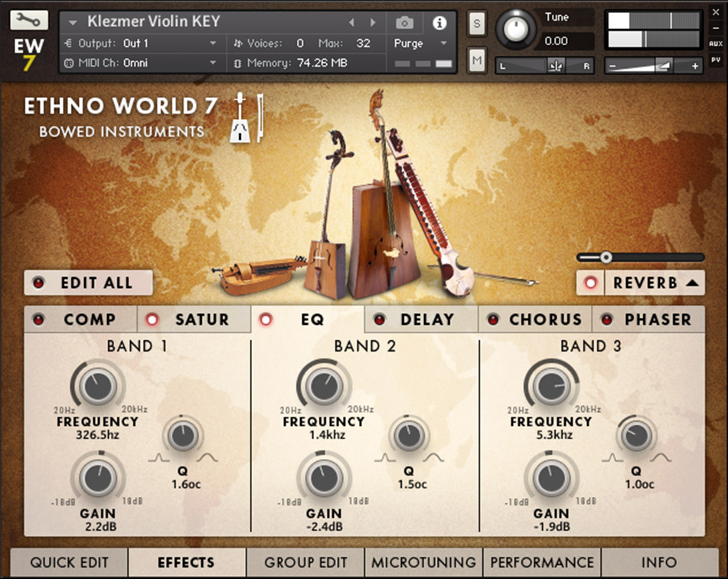Image resolution: width=728 pixels, height=579 pixels.
Task: Open the SATUR effect tab
Action: (194, 319)
